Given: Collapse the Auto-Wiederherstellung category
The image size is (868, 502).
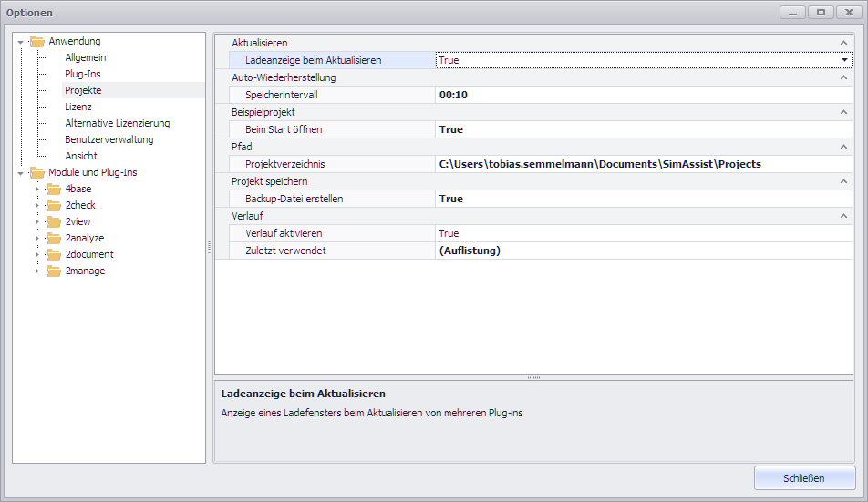Looking at the screenshot, I should coord(843,77).
